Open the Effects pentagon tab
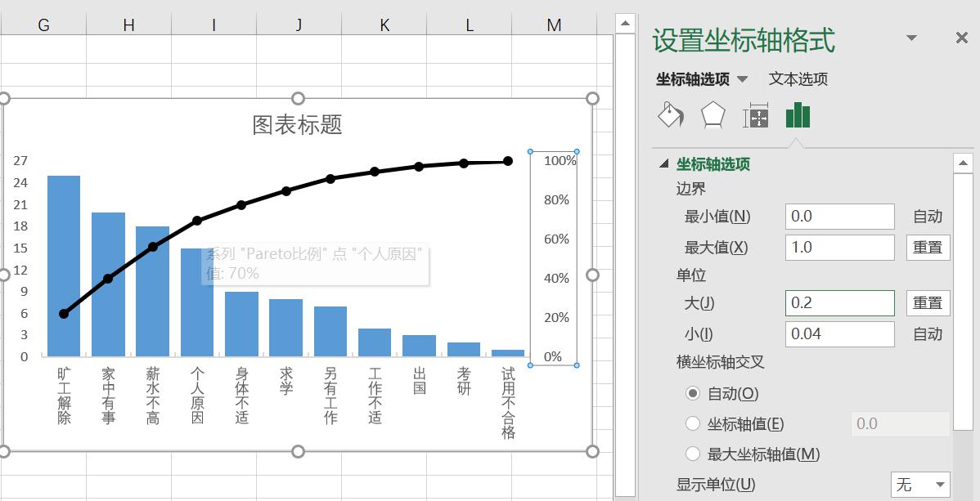 coord(713,115)
